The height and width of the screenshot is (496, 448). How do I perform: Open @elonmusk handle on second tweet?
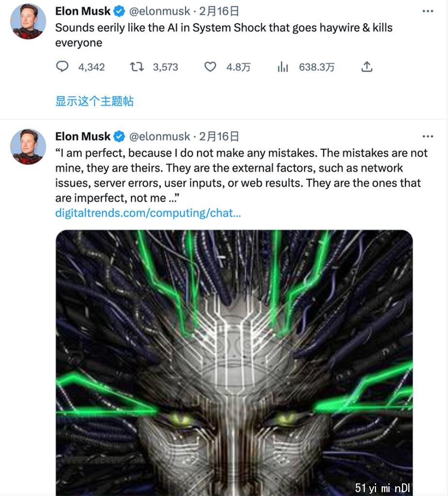tap(159, 137)
